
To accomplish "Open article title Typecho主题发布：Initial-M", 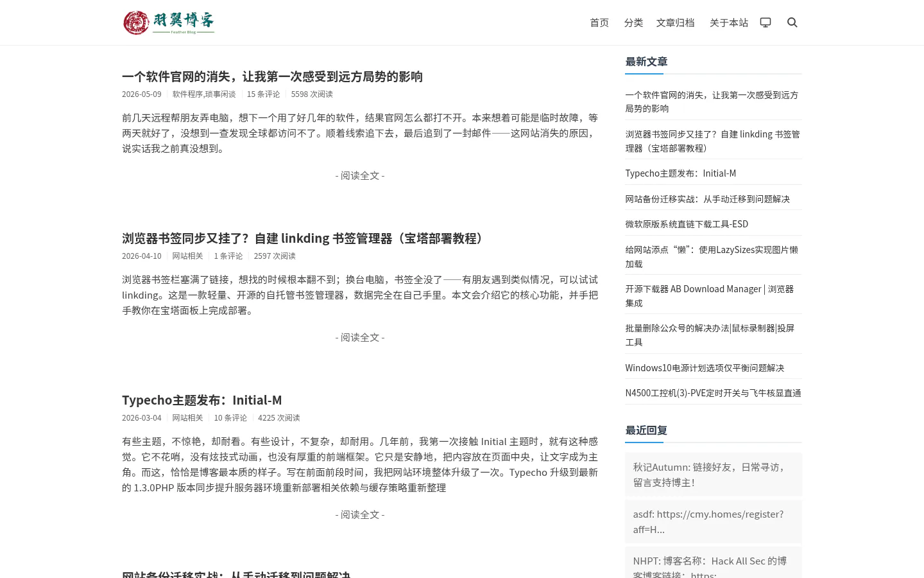I will click(x=202, y=400).
